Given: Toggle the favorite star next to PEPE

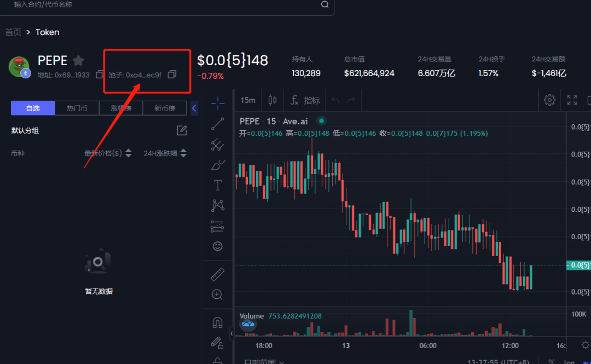Looking at the screenshot, I should (x=78, y=60).
